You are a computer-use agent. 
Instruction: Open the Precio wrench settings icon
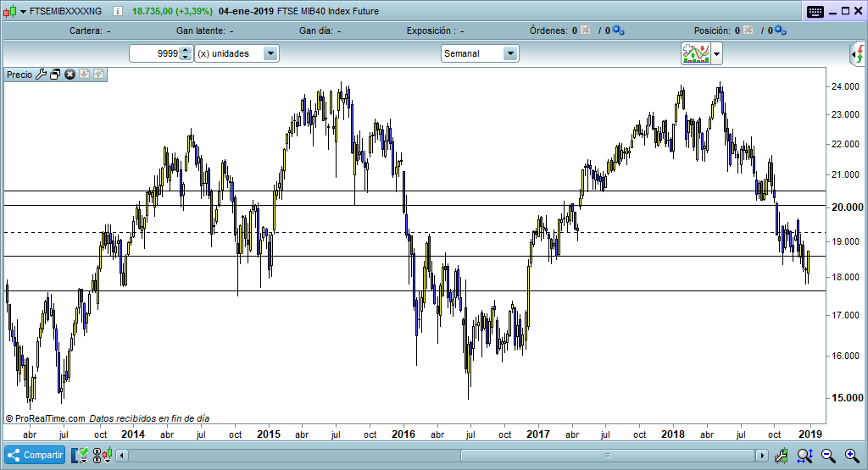click(x=41, y=75)
